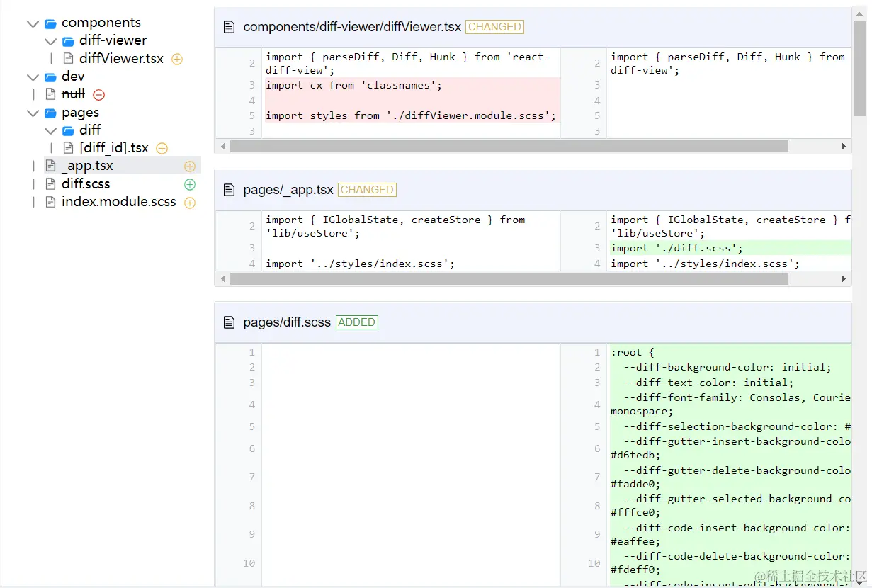The height and width of the screenshot is (588, 872).
Task: Collapse the pages folder chevron
Action: click(33, 113)
